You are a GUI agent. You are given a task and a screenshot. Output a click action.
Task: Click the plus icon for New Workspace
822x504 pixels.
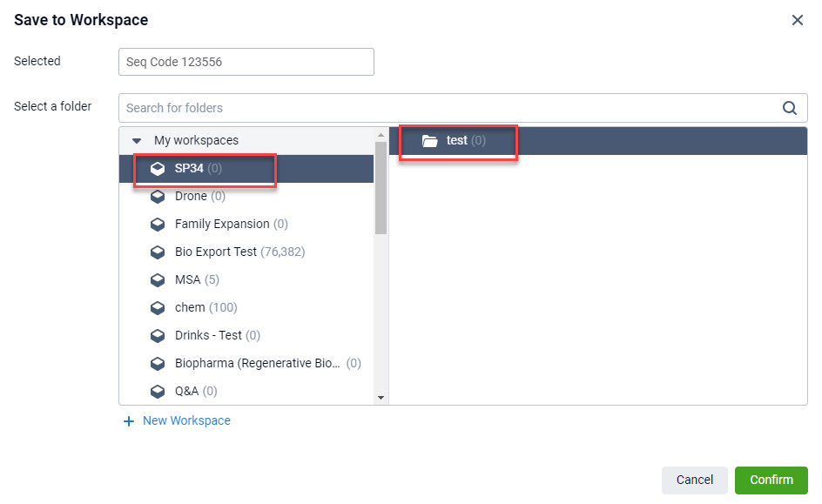coord(129,421)
